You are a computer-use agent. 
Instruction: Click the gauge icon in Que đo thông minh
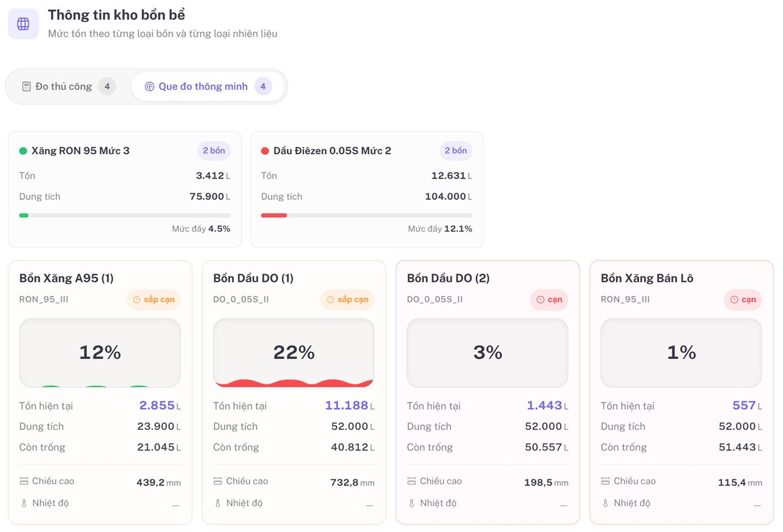[149, 86]
